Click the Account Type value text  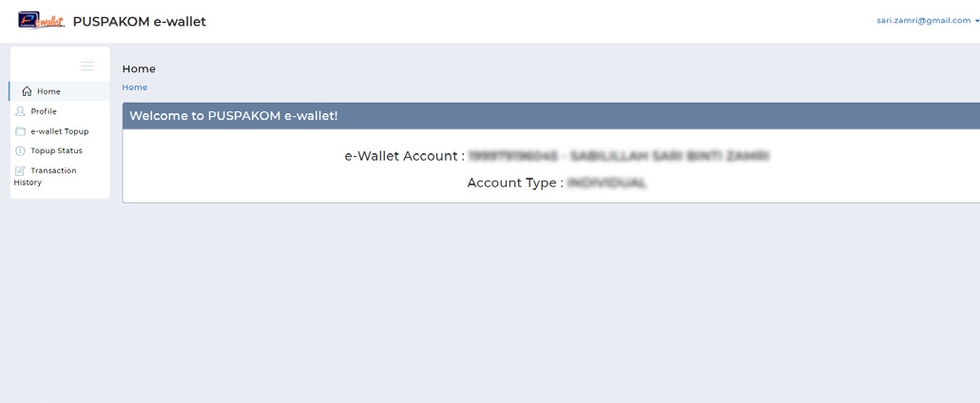606,183
